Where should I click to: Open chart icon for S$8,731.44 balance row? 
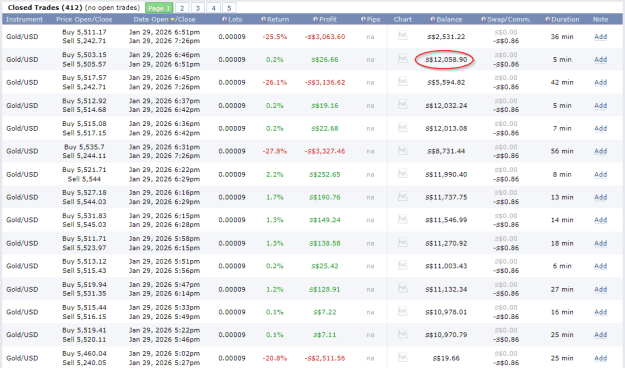point(403,151)
